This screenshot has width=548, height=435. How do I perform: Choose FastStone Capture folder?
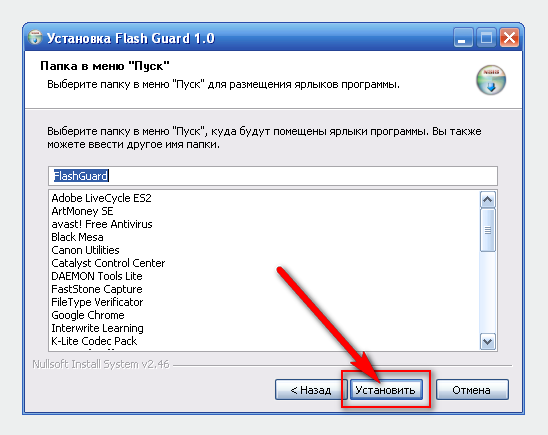click(97, 289)
